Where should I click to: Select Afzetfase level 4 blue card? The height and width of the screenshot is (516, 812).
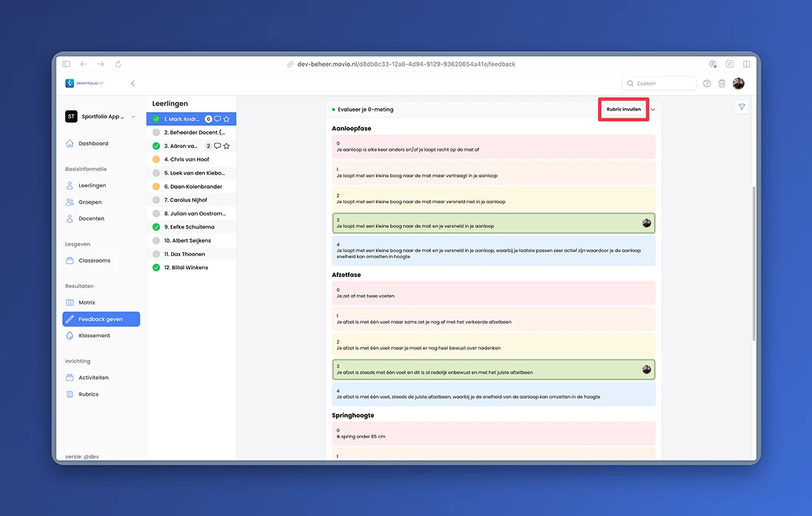pyautogui.click(x=494, y=394)
